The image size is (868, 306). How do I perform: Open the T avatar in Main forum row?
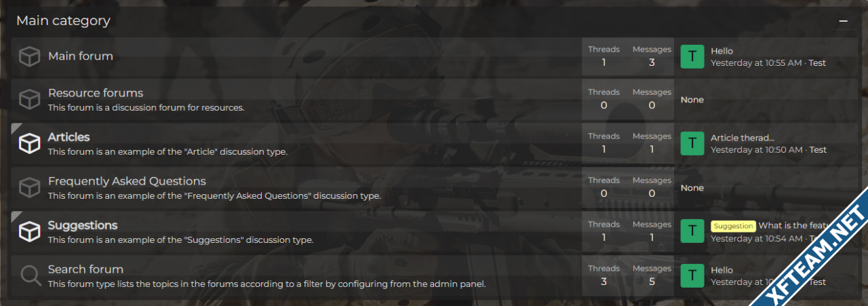692,56
